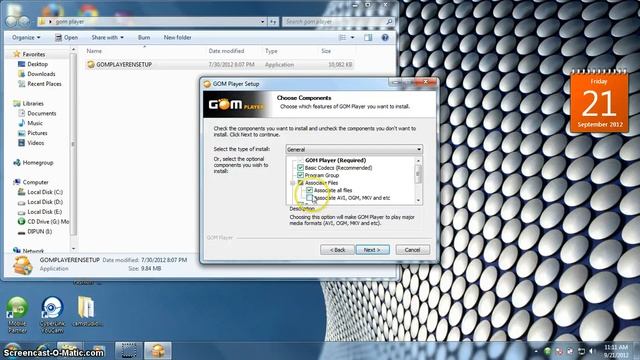Open Explorer help icon
640x360 pixels.
tap(385, 38)
